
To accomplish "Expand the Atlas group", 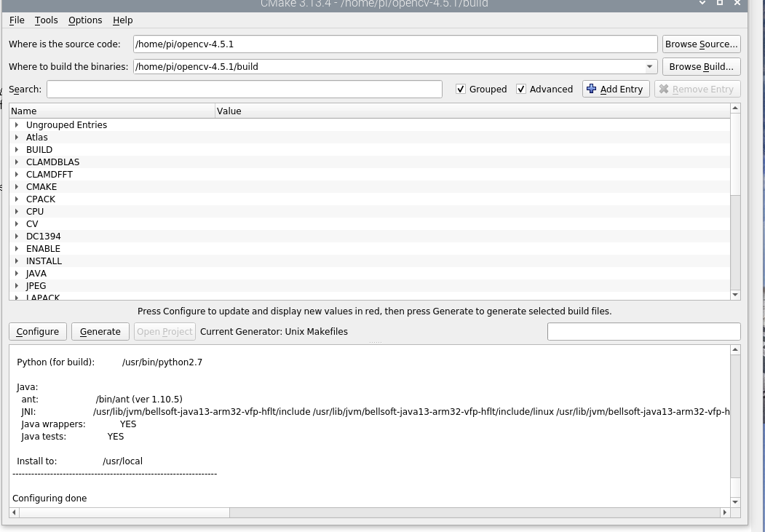I will [17, 137].
